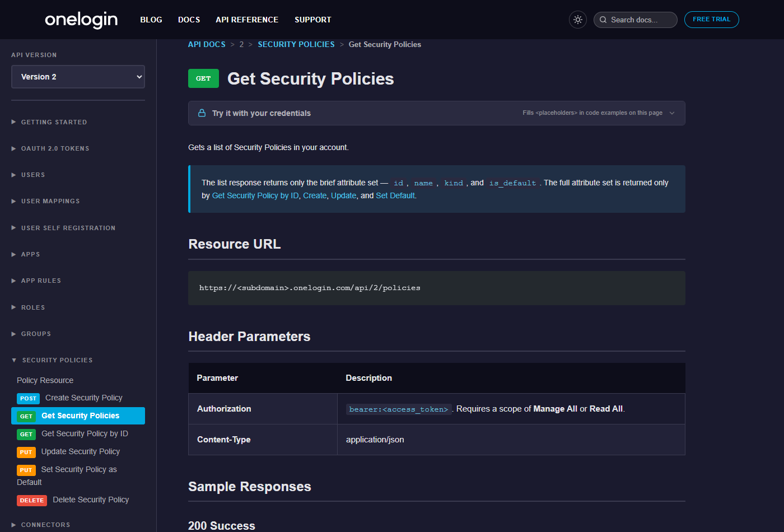The width and height of the screenshot is (784, 532).
Task: Open Blog in top navigation
Action: click(x=151, y=20)
